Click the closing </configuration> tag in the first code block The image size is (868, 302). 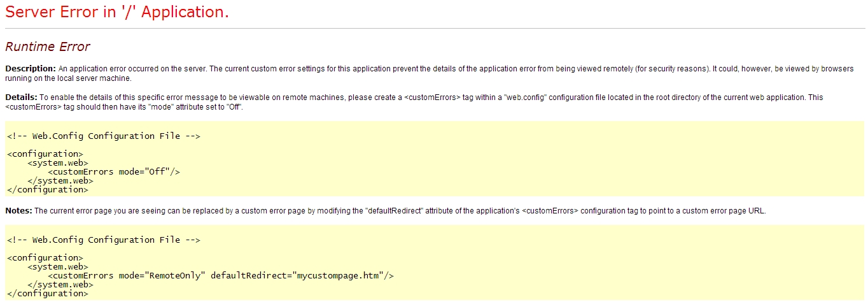pos(48,189)
